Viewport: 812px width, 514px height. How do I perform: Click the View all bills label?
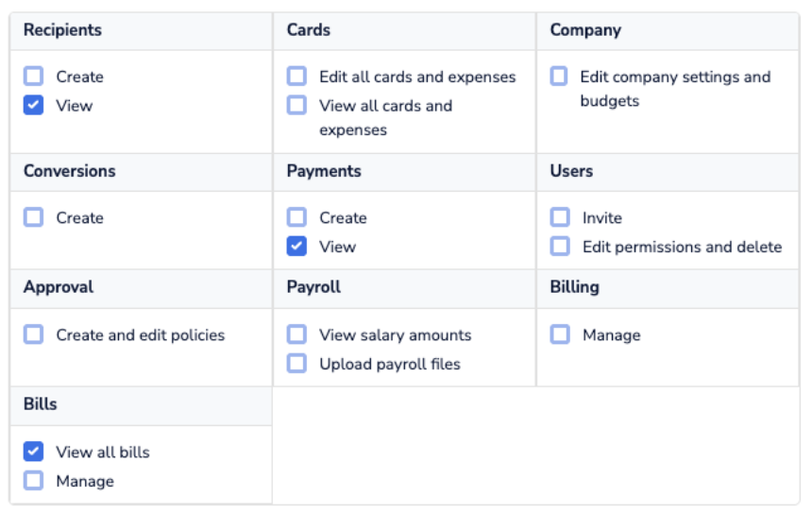pos(103,452)
